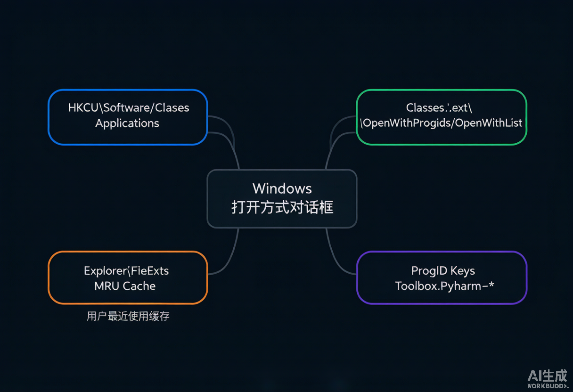Viewport: 573px width, 392px height.
Task: Click the HKCU\Software/Clases Applications node
Action: coord(128,117)
